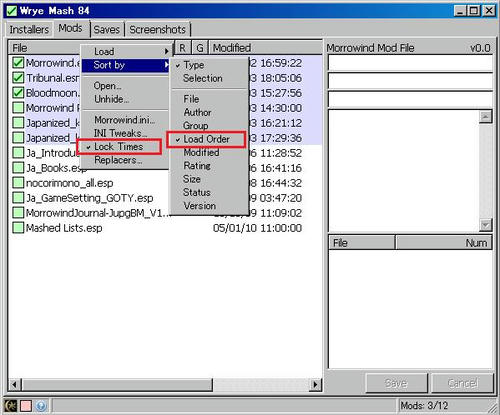This screenshot has width=500, height=415.
Task: Click the Cancel button
Action: 462,383
